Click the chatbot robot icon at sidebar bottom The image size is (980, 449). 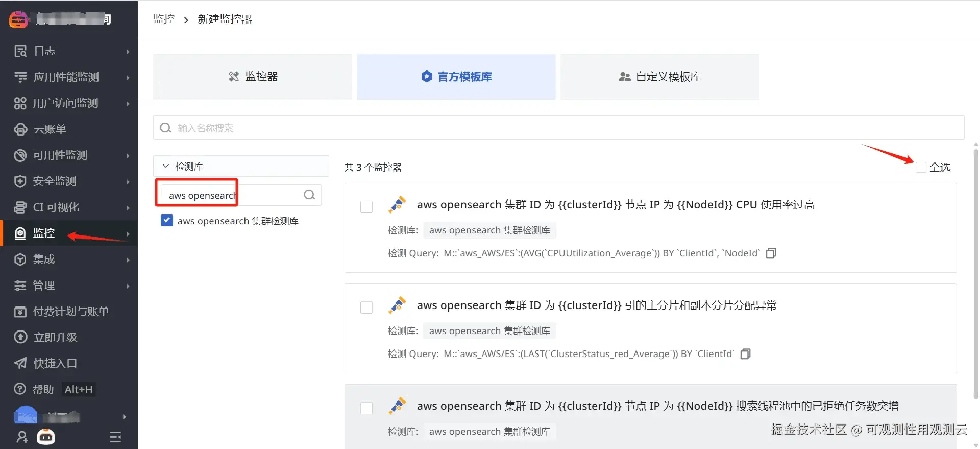pyautogui.click(x=46, y=437)
